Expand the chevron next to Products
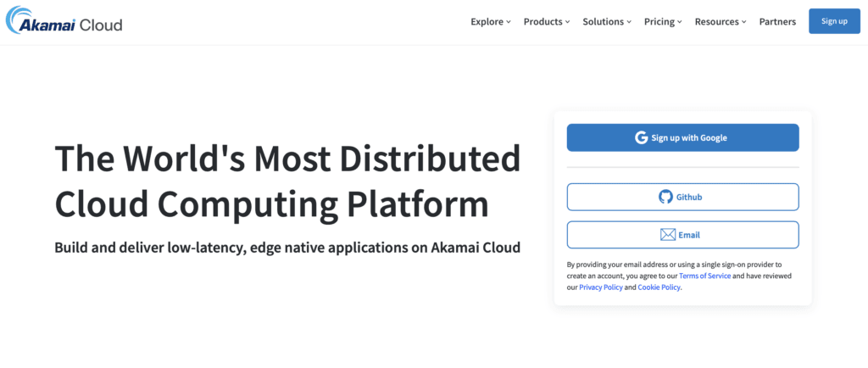This screenshot has height=368, width=868. [567, 22]
